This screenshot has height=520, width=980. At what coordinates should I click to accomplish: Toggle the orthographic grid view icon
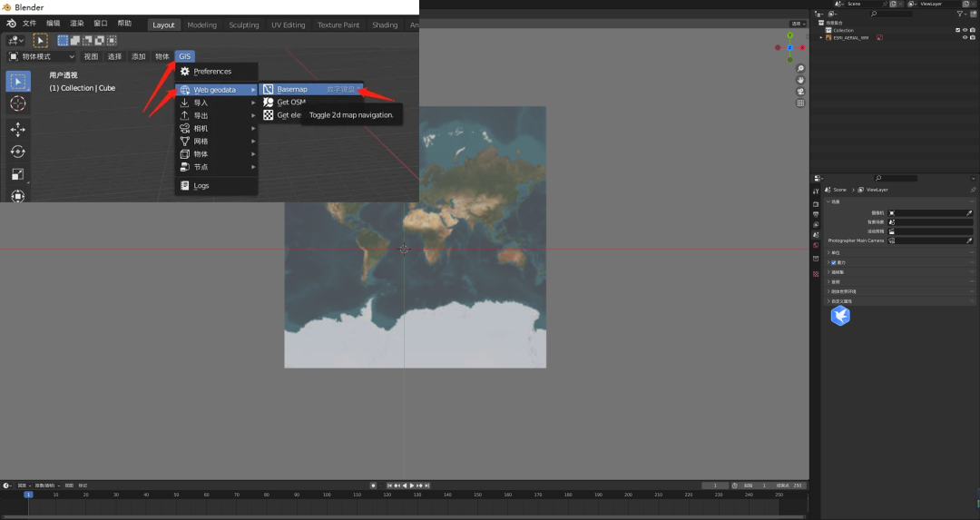coord(800,103)
